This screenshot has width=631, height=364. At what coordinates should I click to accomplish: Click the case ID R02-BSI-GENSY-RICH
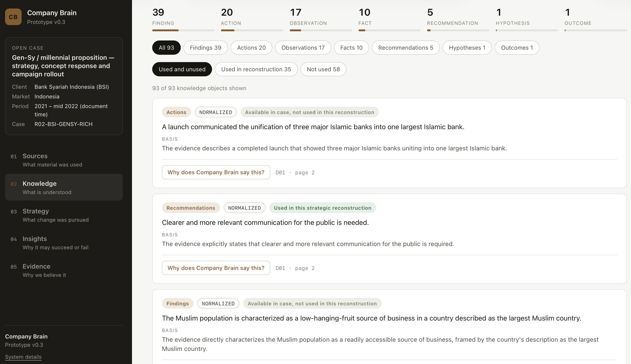point(63,124)
